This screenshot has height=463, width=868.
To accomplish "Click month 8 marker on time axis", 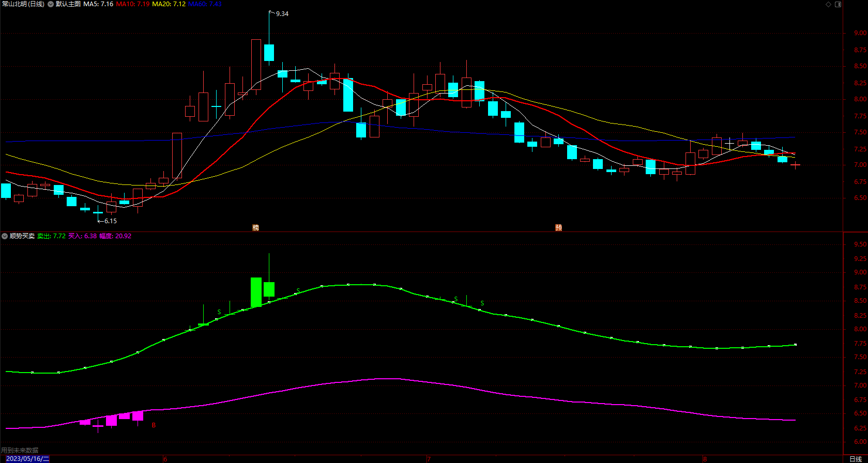I will [705, 459].
